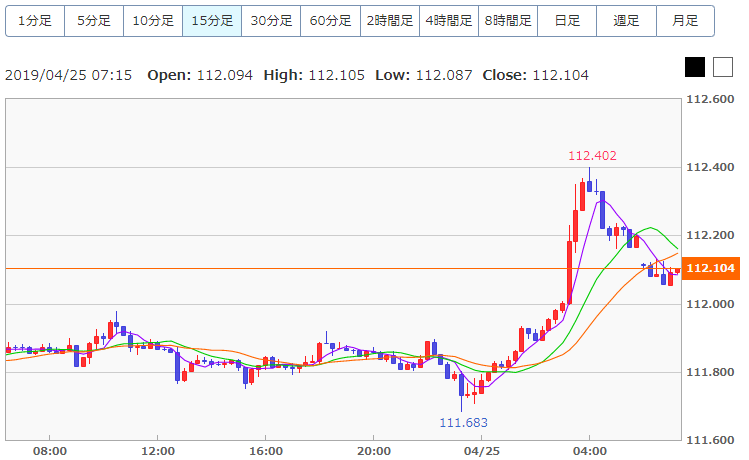749x460 pixels.
Task: Pick the white theme color swatch
Action: 722,67
